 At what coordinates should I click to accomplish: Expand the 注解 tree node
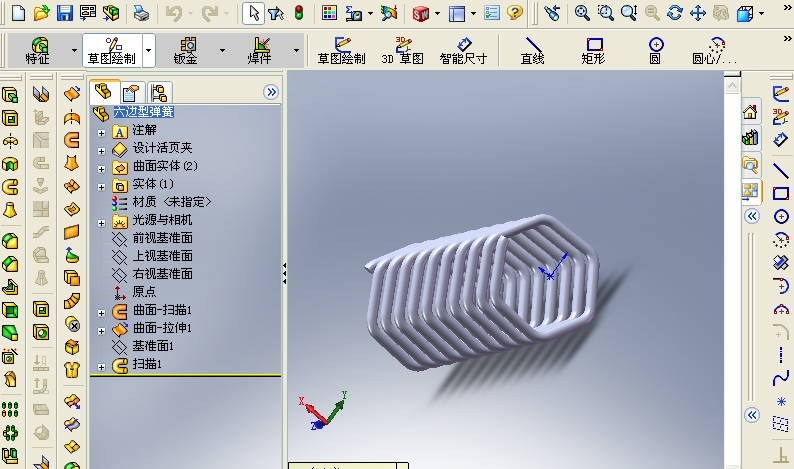click(x=101, y=133)
